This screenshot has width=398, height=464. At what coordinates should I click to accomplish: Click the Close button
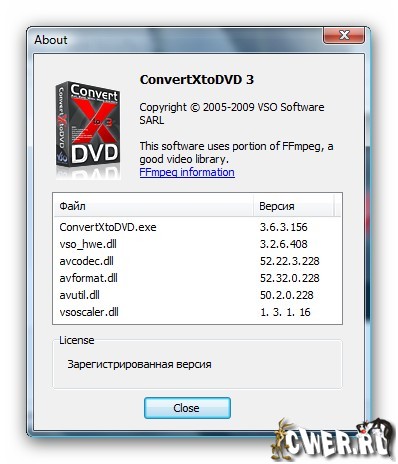pos(187,408)
